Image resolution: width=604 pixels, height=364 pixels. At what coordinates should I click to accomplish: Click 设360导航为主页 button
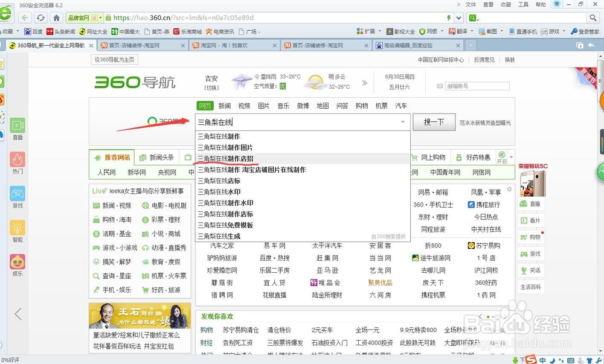114,60
